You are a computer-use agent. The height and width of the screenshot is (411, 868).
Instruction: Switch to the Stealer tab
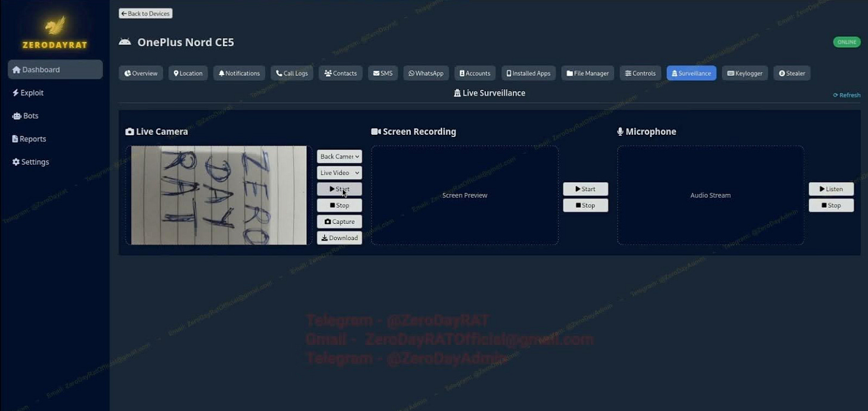(x=792, y=73)
